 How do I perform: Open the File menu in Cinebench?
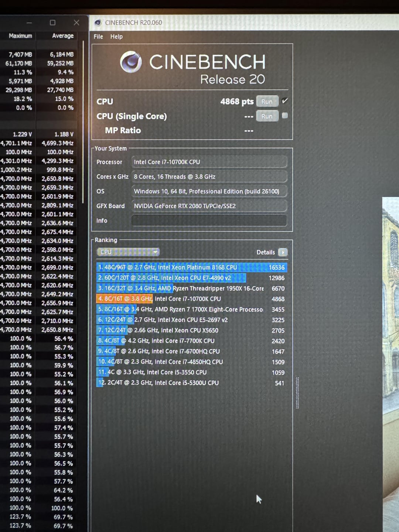point(98,37)
